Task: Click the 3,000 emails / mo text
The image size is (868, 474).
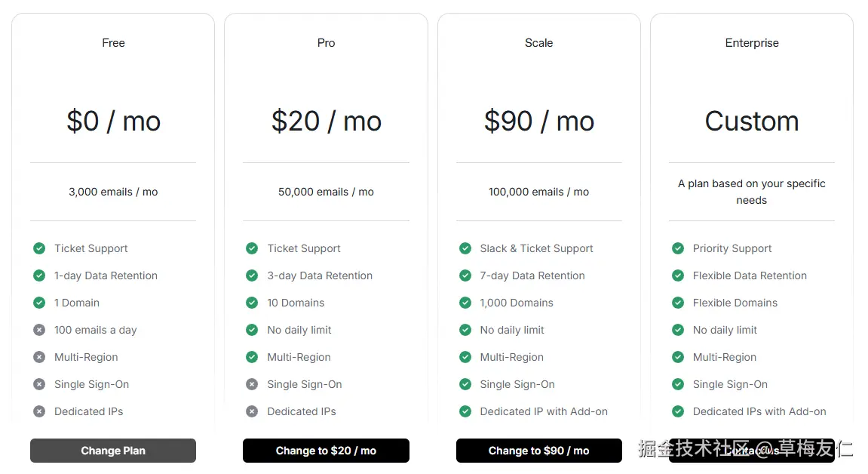Action: (x=113, y=192)
